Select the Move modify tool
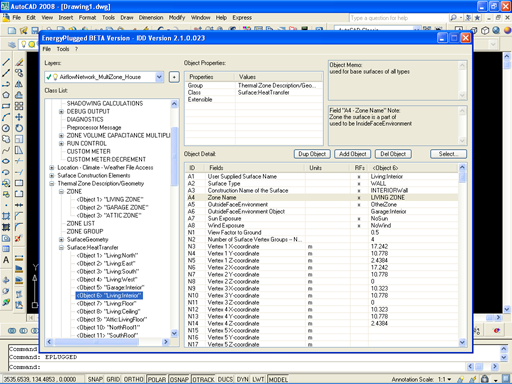 pos(19,117)
